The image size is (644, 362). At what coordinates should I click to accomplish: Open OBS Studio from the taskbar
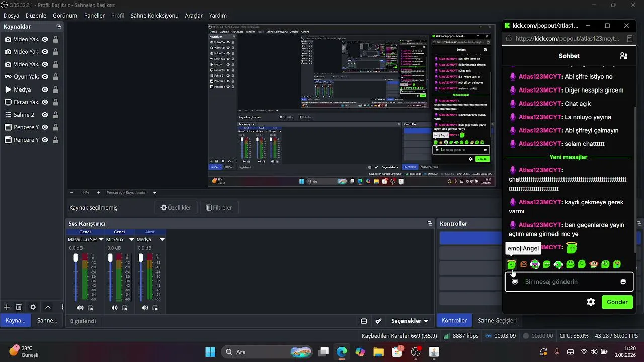[416, 352]
